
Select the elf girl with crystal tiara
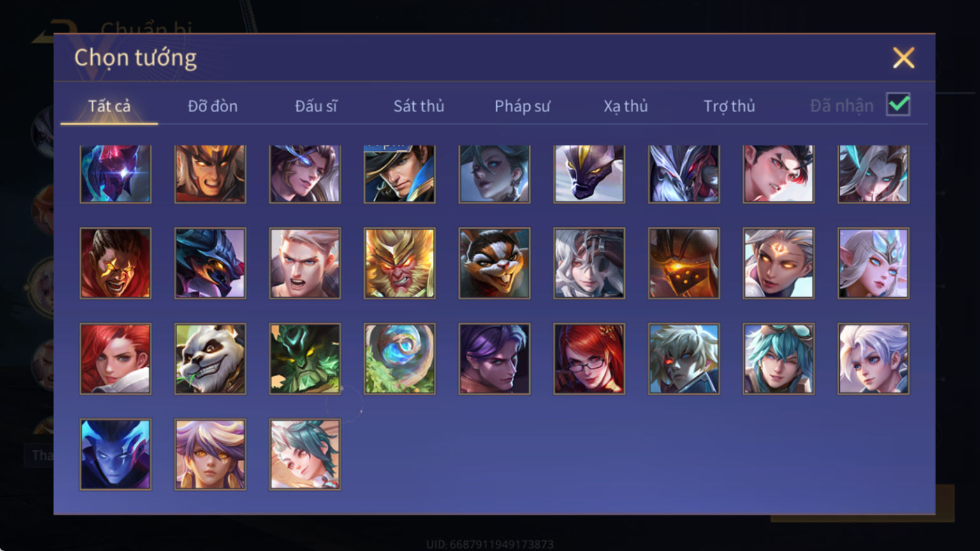(x=874, y=263)
